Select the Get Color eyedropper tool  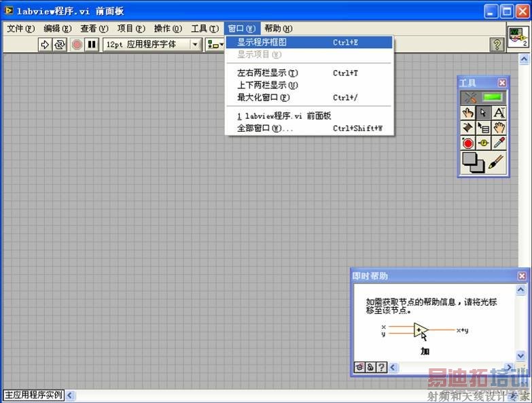pos(499,143)
